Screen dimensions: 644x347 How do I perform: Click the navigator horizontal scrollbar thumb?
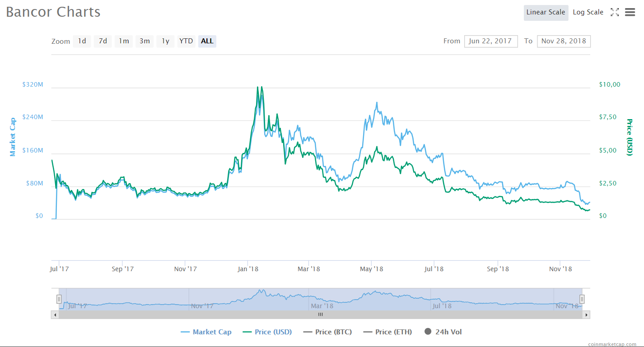pyautogui.click(x=321, y=315)
